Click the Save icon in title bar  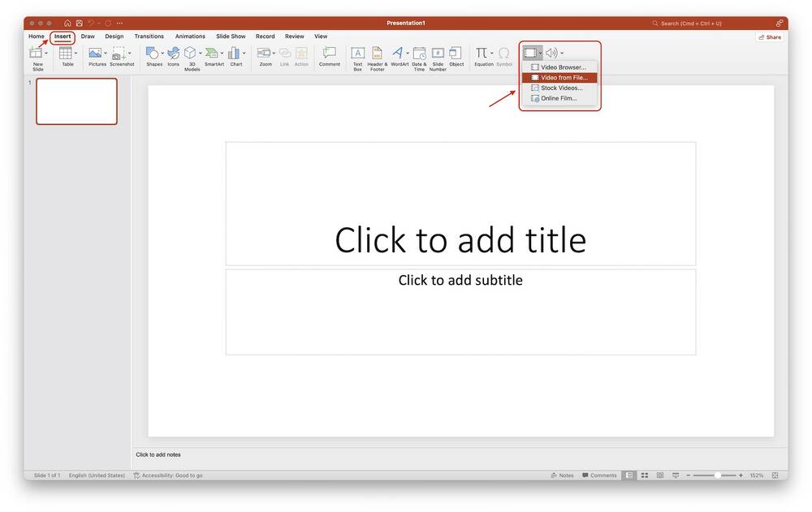[80, 24]
